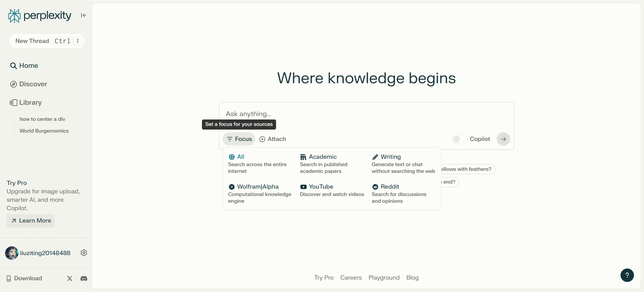Image resolution: width=644 pixels, height=292 pixels.
Task: Open the help question mark button
Action: pos(627,275)
